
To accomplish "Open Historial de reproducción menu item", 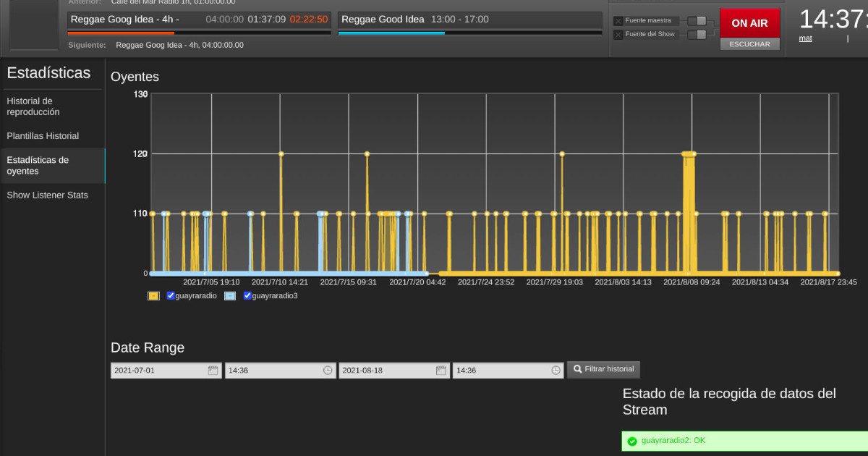I will click(52, 106).
